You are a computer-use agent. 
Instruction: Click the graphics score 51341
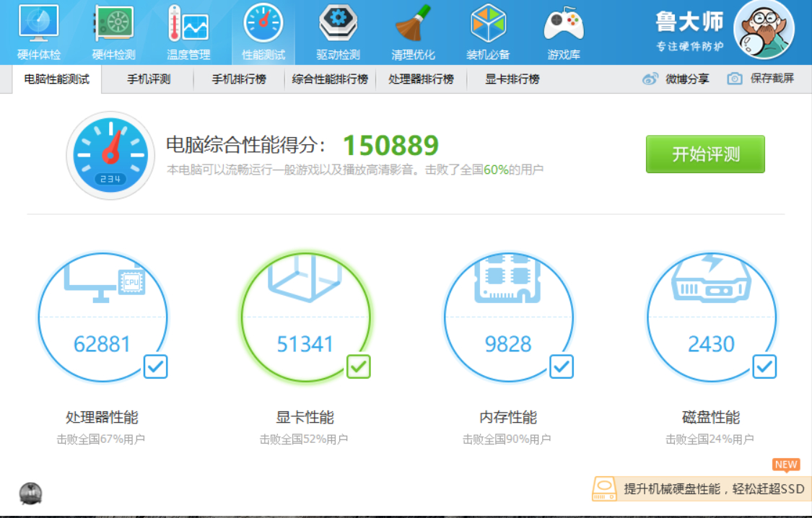(305, 344)
